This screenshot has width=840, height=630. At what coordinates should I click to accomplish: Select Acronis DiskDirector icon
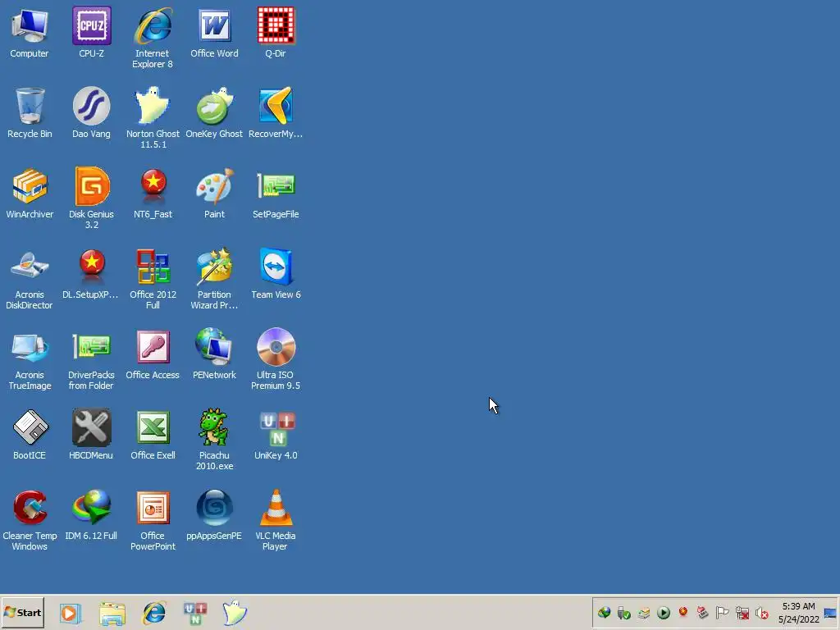coord(30,279)
